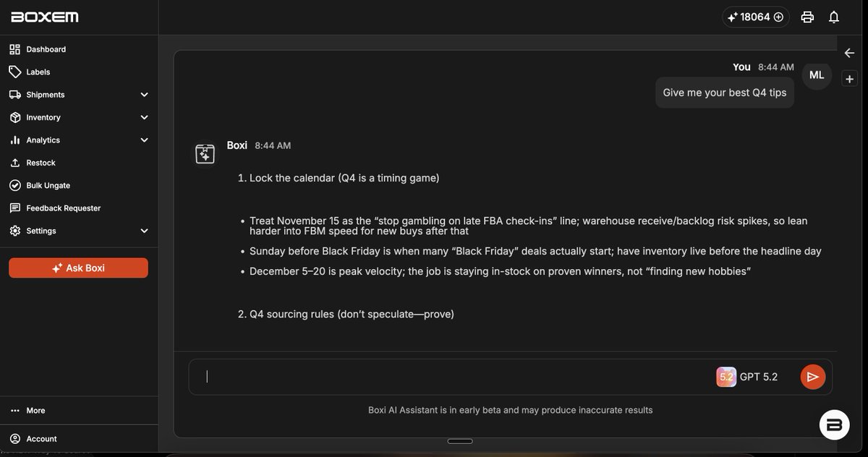Screen dimensions: 868x457
Task: Click the "You" sender label
Action: tap(741, 67)
